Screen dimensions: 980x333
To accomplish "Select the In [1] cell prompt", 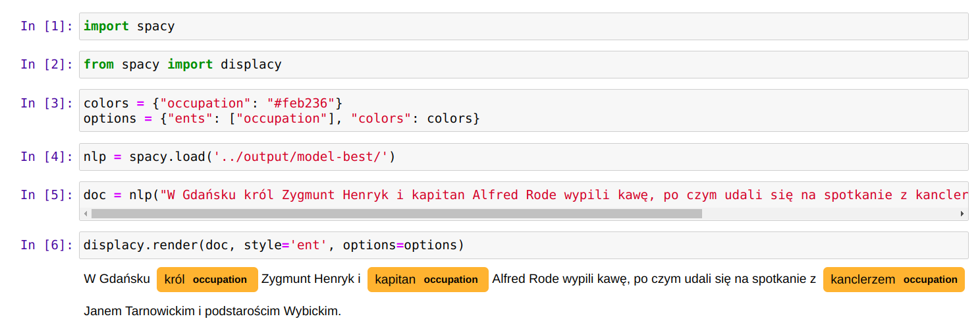I will point(47,26).
